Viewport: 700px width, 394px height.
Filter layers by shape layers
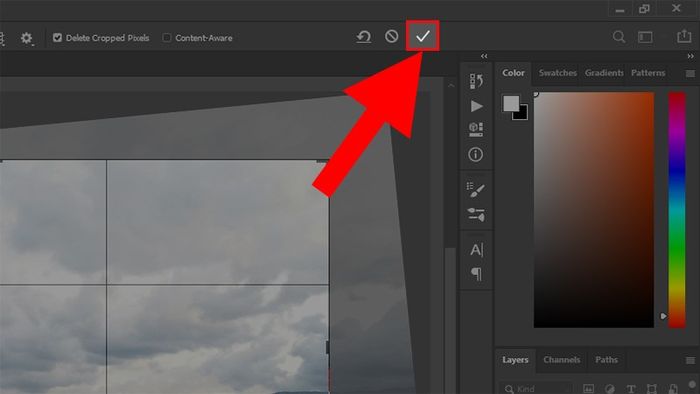pyautogui.click(x=652, y=389)
